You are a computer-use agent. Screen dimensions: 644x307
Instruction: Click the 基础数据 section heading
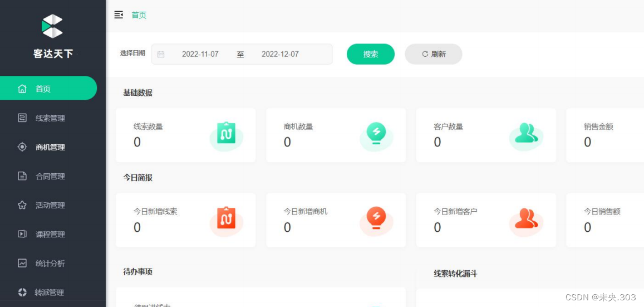(137, 93)
